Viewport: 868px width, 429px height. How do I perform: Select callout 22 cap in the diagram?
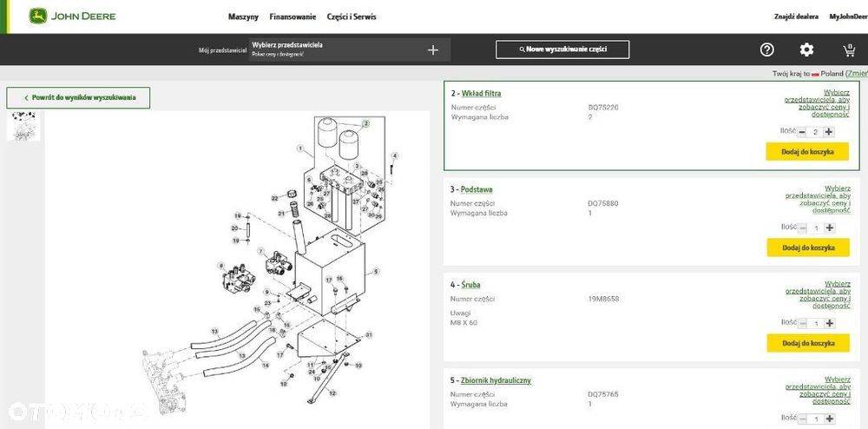(274, 198)
